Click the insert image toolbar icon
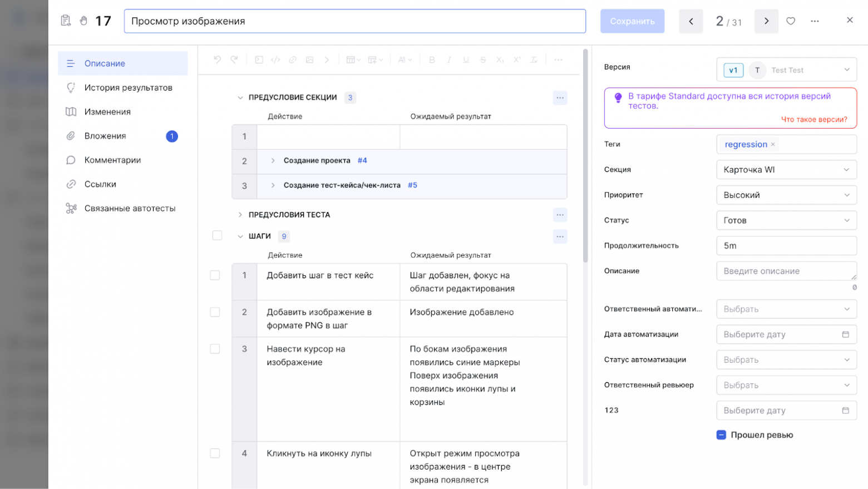868x489 pixels. [x=309, y=60]
